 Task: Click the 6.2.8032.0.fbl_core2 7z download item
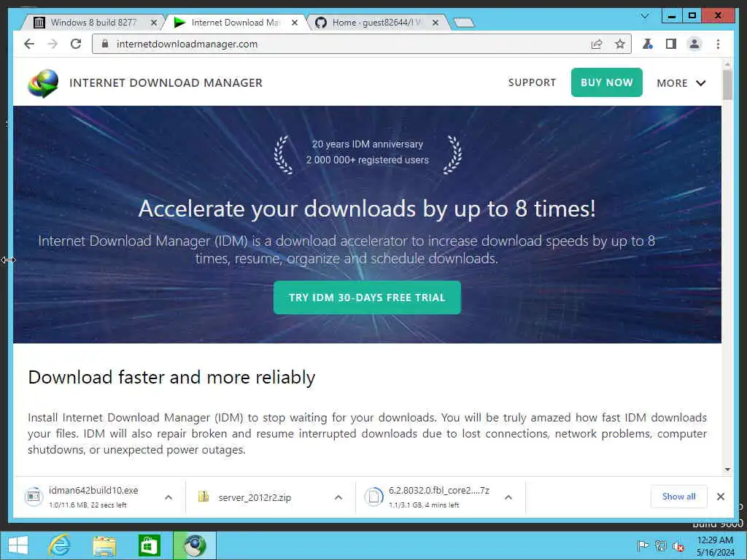[x=429, y=497]
